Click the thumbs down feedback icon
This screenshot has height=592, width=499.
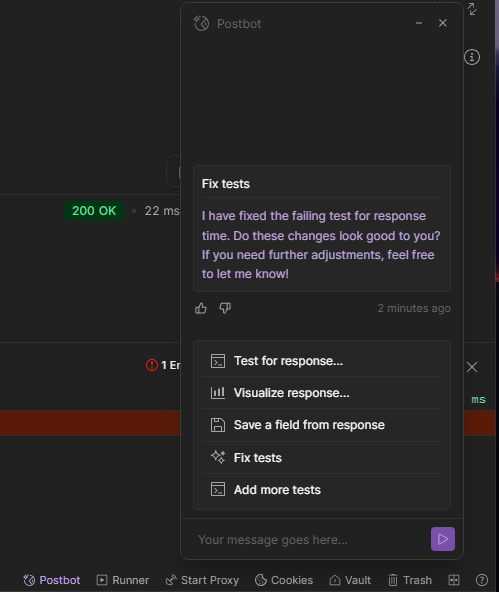point(225,308)
